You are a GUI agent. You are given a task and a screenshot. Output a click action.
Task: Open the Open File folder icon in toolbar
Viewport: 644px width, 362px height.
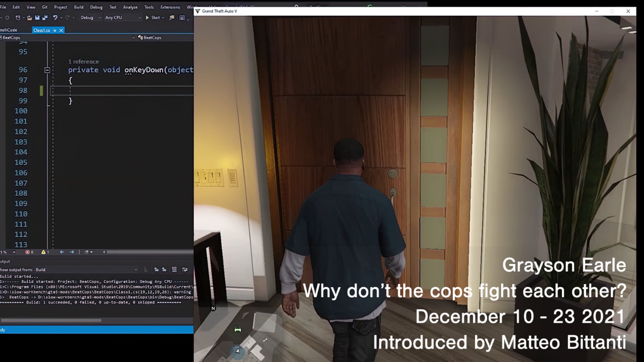click(30, 18)
